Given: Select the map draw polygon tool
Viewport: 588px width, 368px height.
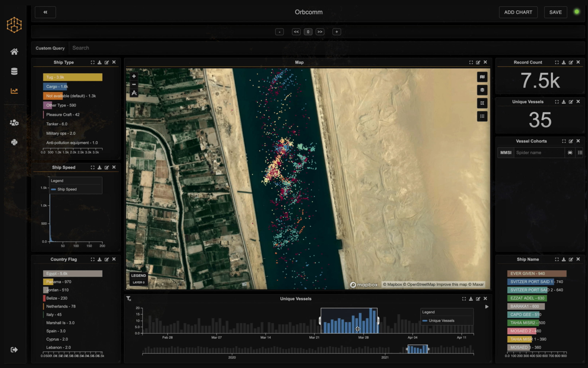Looking at the screenshot, I should tap(134, 93).
